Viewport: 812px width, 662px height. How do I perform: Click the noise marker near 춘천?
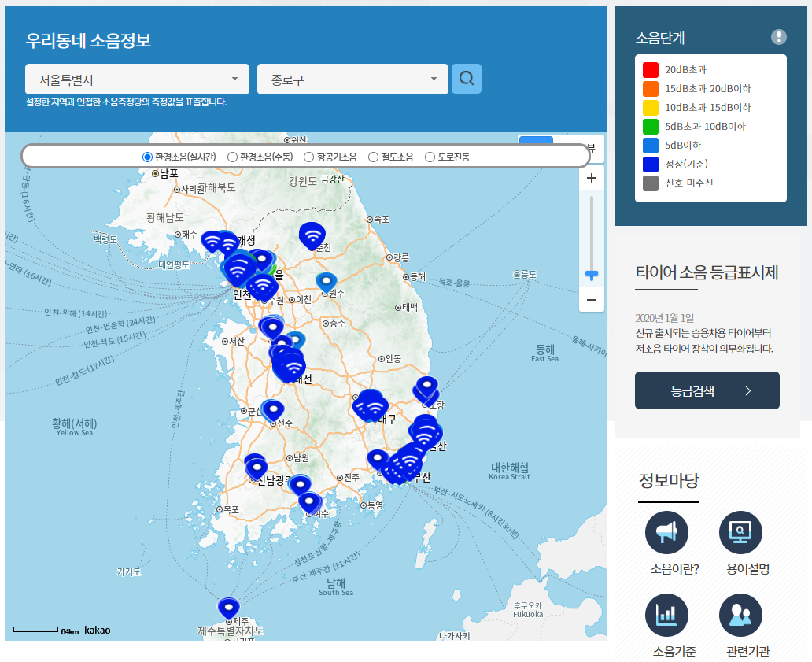[x=312, y=235]
